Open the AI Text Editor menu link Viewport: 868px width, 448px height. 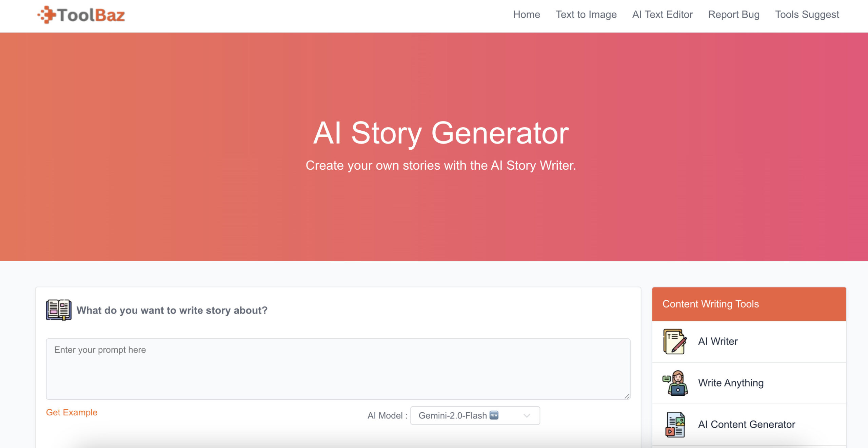point(662,15)
